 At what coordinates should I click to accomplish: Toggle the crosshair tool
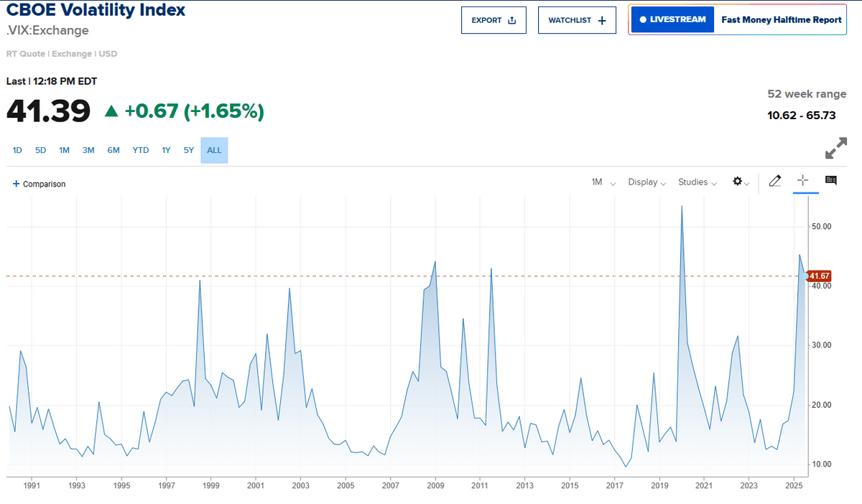pyautogui.click(x=802, y=181)
